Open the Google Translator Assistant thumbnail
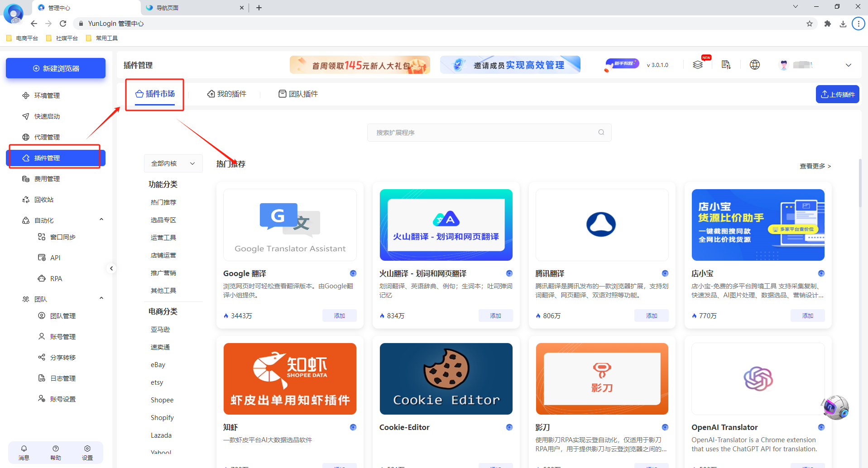This screenshot has width=868, height=468. tap(290, 225)
